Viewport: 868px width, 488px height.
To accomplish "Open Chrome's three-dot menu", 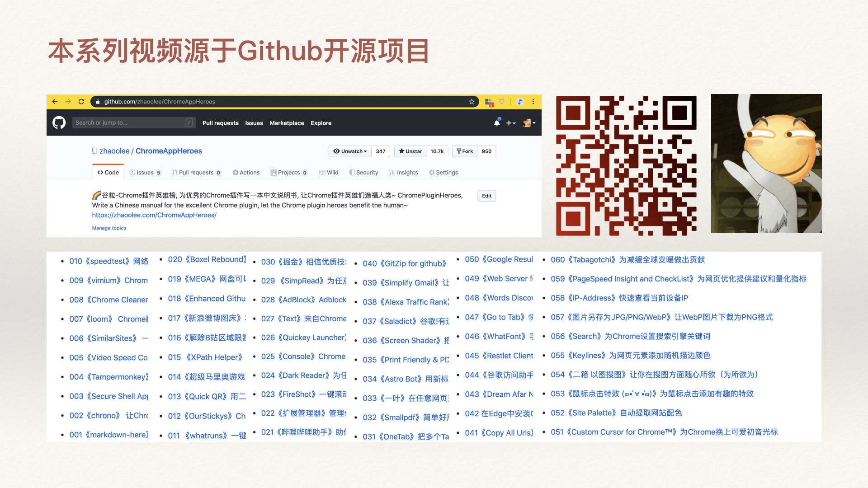I will (x=533, y=102).
